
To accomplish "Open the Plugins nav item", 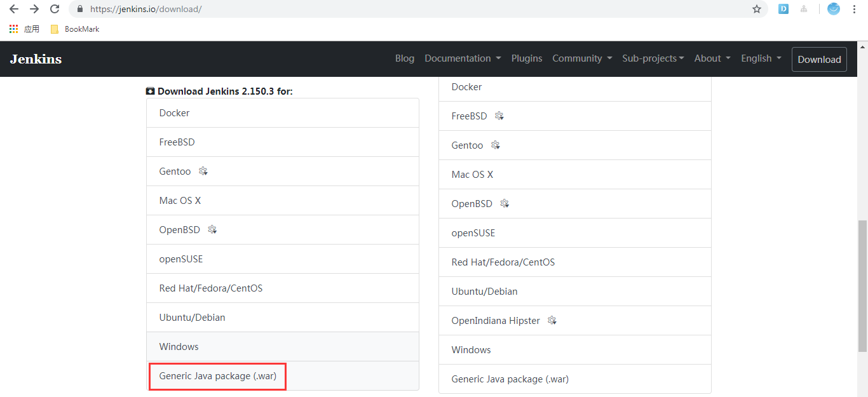I will click(527, 58).
